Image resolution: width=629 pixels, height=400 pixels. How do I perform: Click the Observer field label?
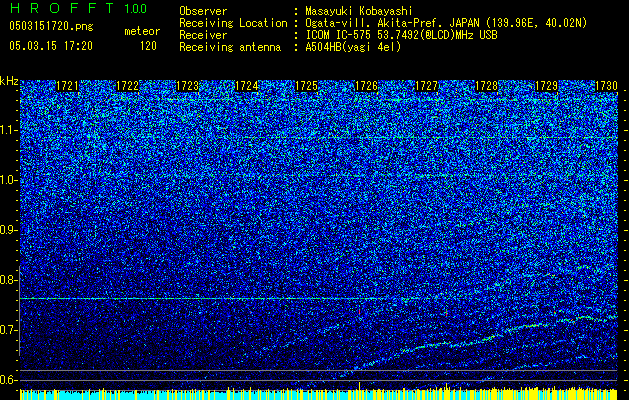(x=203, y=11)
